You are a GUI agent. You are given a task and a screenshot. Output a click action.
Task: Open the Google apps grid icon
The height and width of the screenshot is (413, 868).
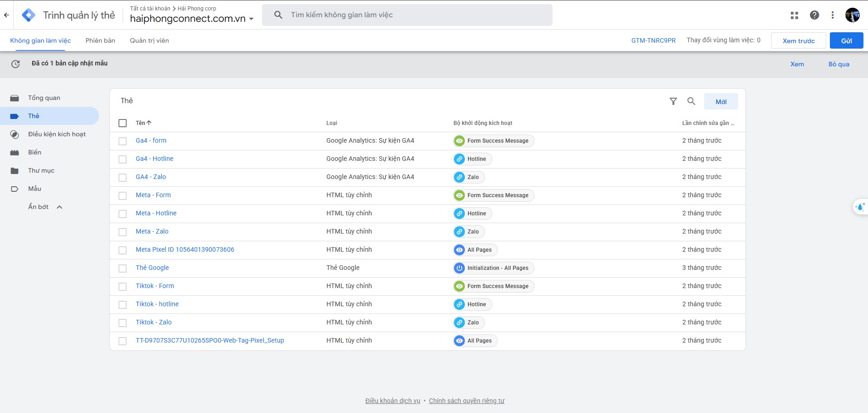(794, 15)
